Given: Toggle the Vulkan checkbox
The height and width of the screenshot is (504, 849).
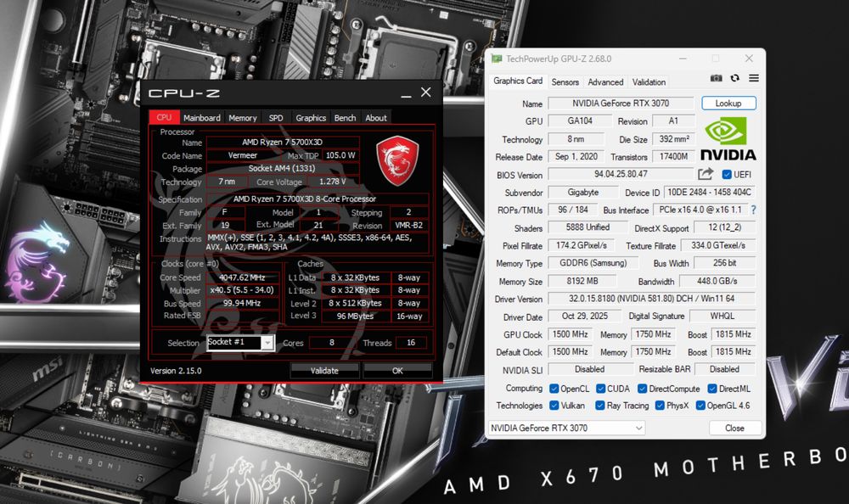Looking at the screenshot, I should tap(554, 406).
